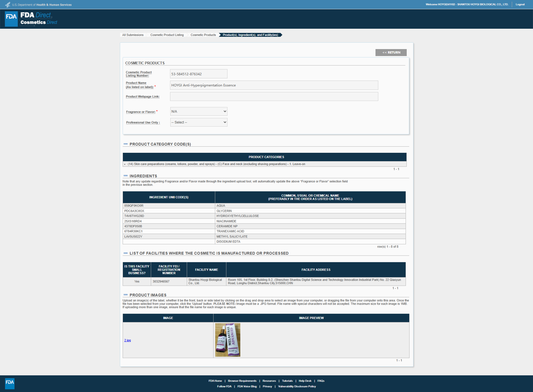Open the Help Desk footer link

click(305, 381)
